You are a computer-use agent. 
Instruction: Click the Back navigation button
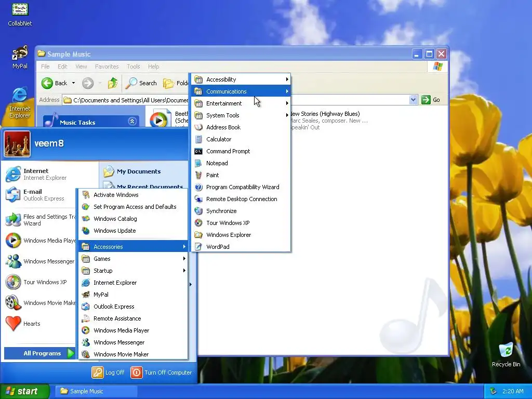(55, 83)
